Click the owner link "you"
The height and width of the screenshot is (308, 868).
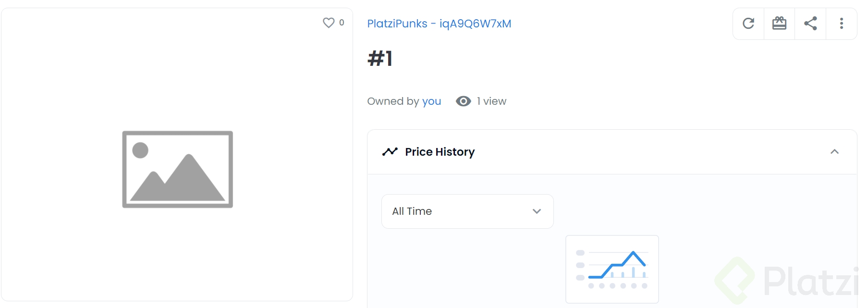point(431,101)
